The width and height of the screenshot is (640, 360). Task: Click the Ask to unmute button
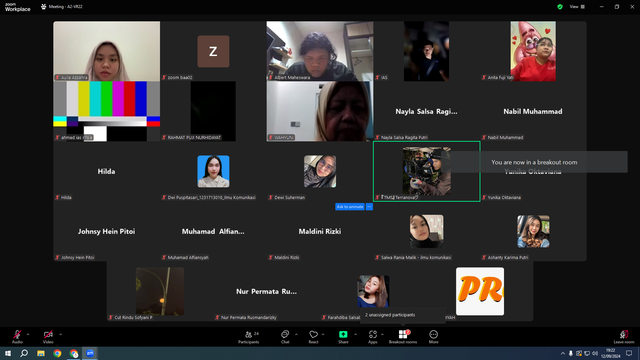pyautogui.click(x=350, y=207)
